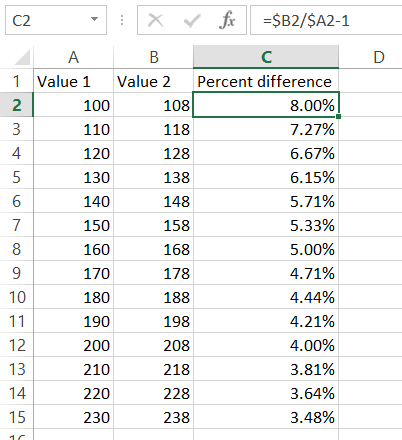Select column D header

(x=370, y=57)
